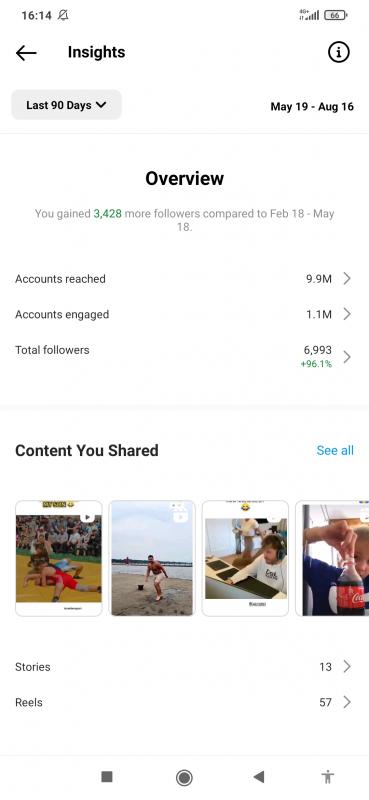369x800 pixels.
Task: Tap the accessibility figure icon
Action: [x=328, y=777]
